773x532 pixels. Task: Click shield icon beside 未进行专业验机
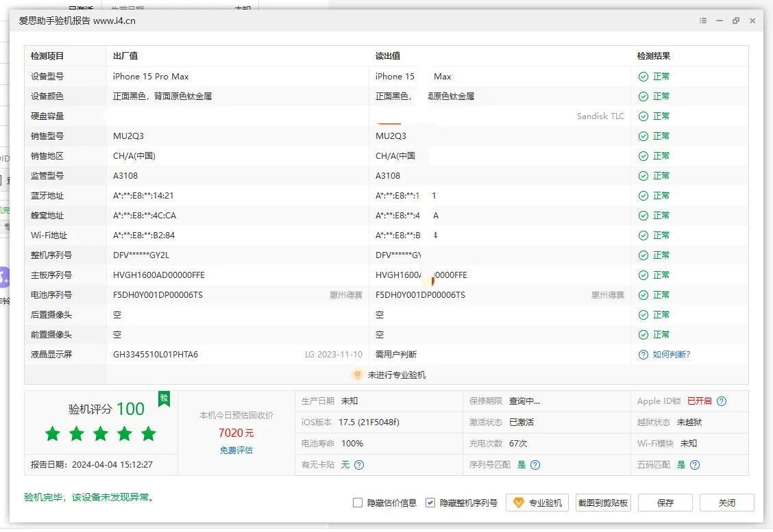pyautogui.click(x=358, y=375)
